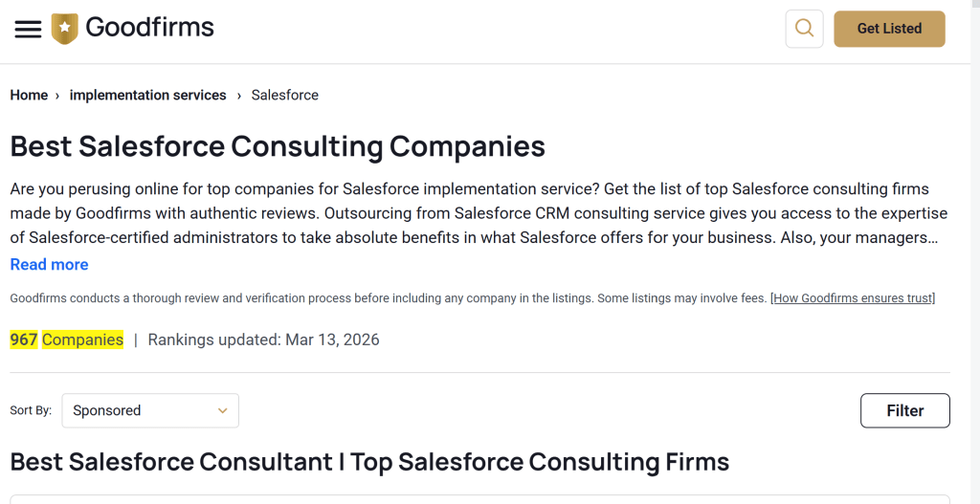Select the Salesforce breadcrumb item

coord(285,96)
